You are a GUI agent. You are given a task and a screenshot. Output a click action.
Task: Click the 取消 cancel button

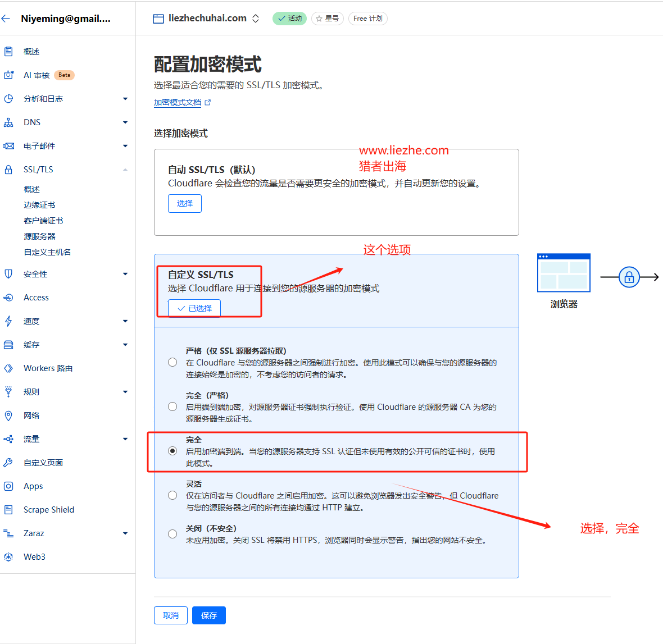click(x=171, y=615)
